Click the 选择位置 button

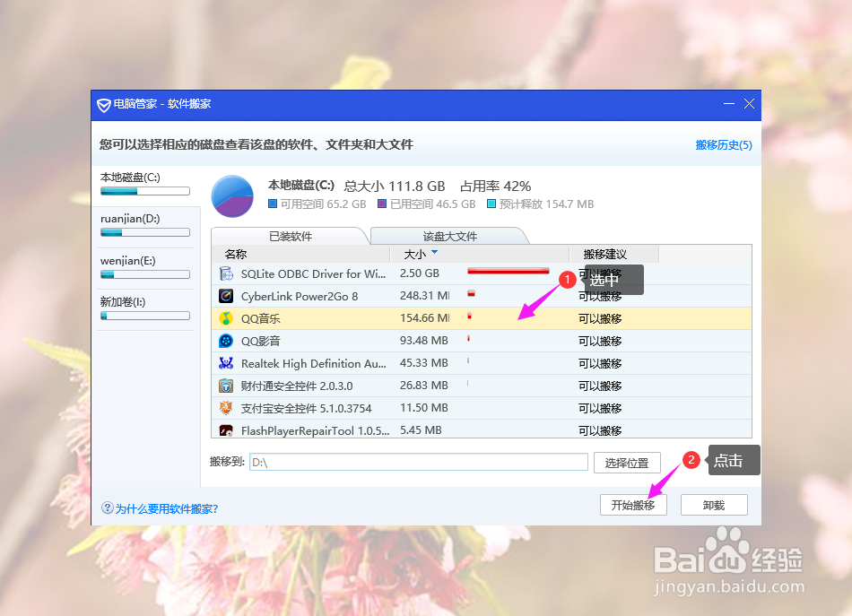tap(627, 463)
